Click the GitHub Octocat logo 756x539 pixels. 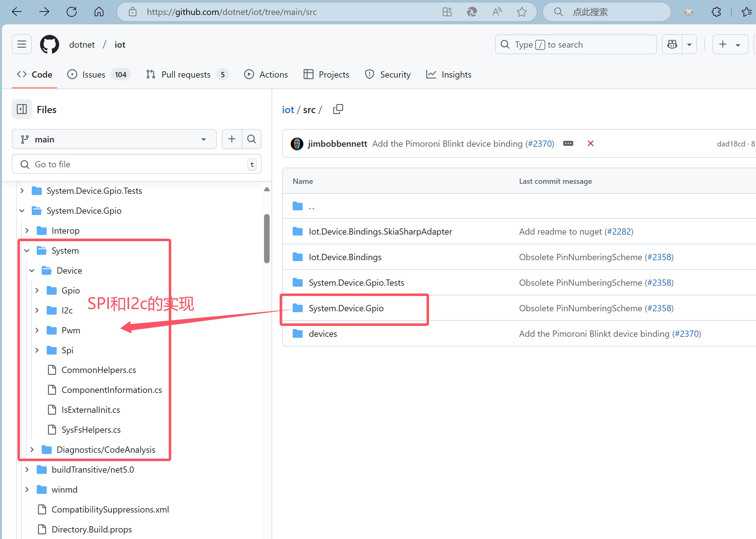tap(50, 45)
